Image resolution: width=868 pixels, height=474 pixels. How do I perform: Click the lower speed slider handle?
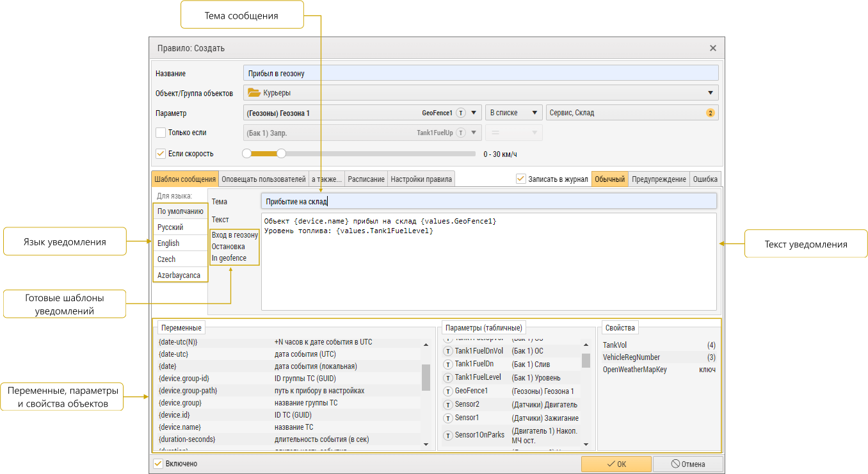(246, 154)
